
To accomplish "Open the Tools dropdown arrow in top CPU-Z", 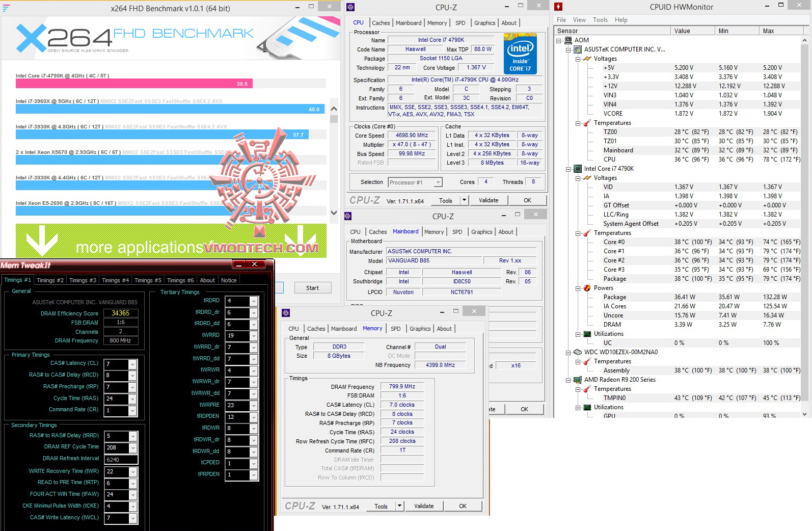I will [x=464, y=200].
